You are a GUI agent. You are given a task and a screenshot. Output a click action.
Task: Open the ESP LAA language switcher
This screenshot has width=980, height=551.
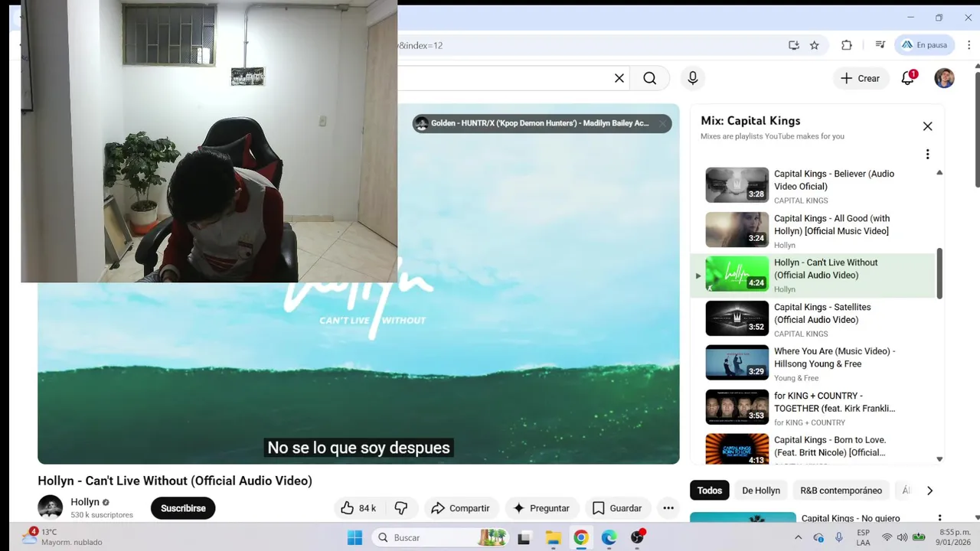point(863,537)
